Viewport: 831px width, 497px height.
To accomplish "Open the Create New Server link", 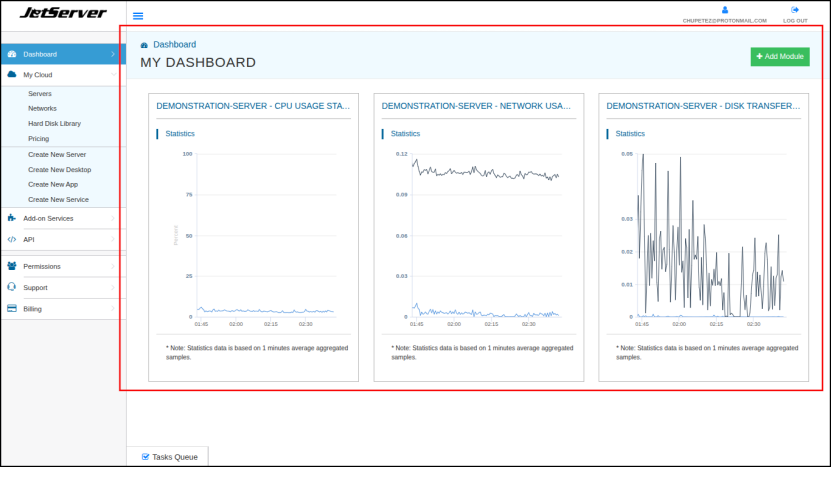I will point(57,155).
